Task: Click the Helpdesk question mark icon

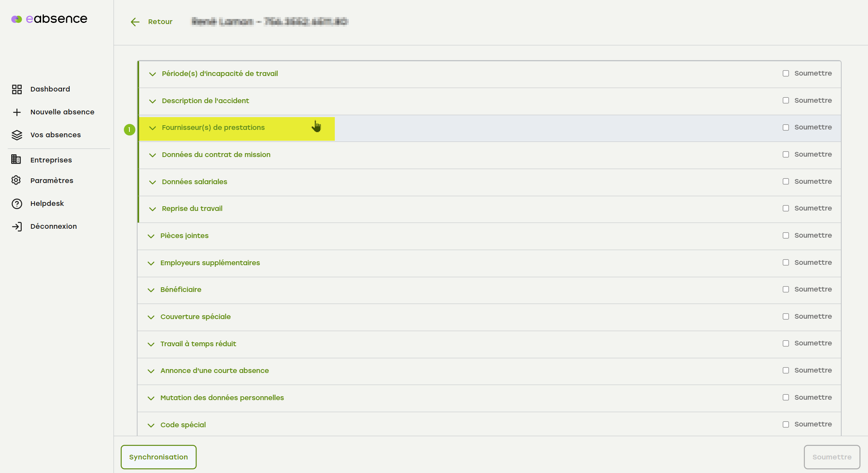Action: pyautogui.click(x=17, y=204)
